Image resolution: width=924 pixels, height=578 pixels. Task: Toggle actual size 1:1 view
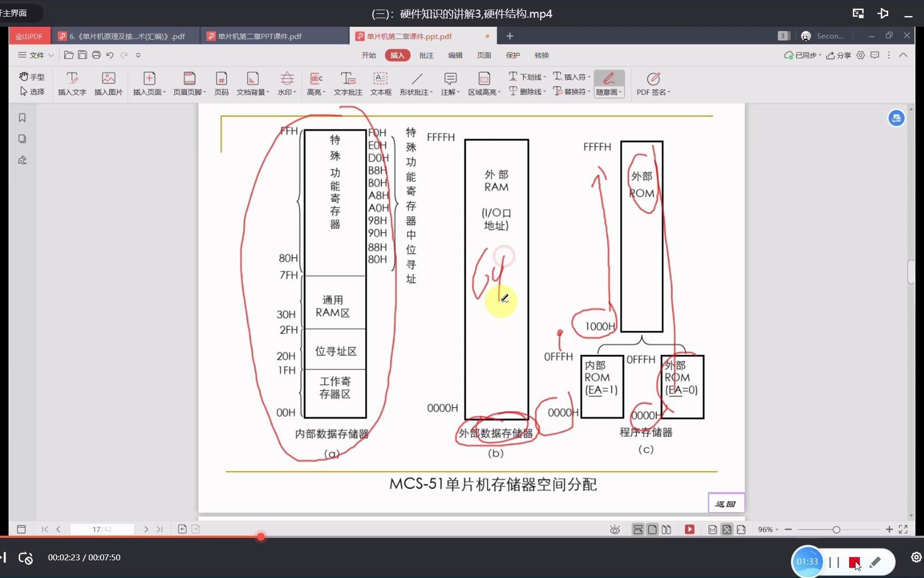pos(712,529)
